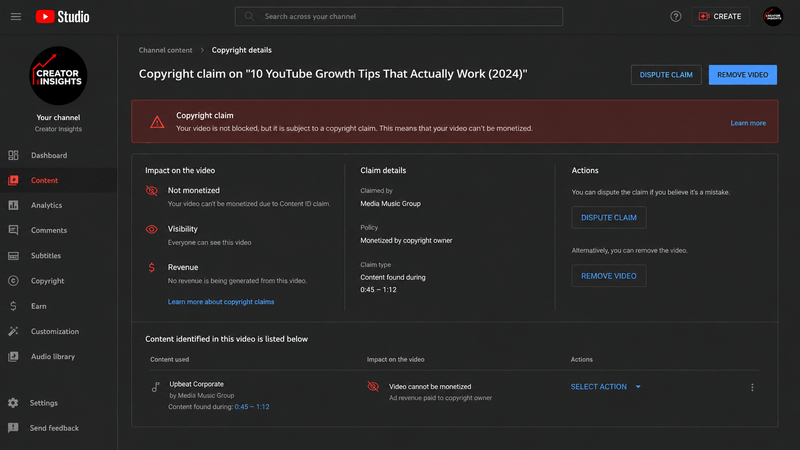Screen dimensions: 800x450
Task: Click the Dashboard sidebar icon
Action: 13,155
